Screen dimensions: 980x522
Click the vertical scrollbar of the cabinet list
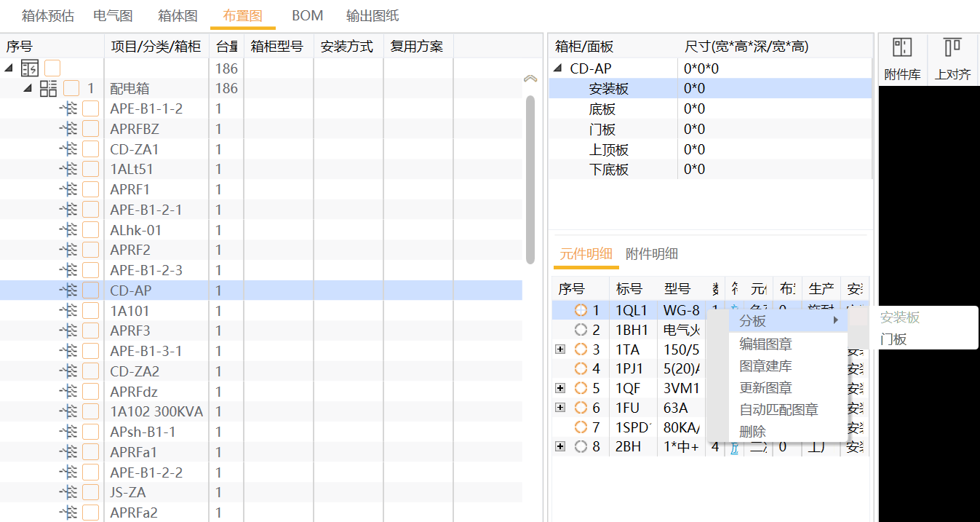pos(530,178)
